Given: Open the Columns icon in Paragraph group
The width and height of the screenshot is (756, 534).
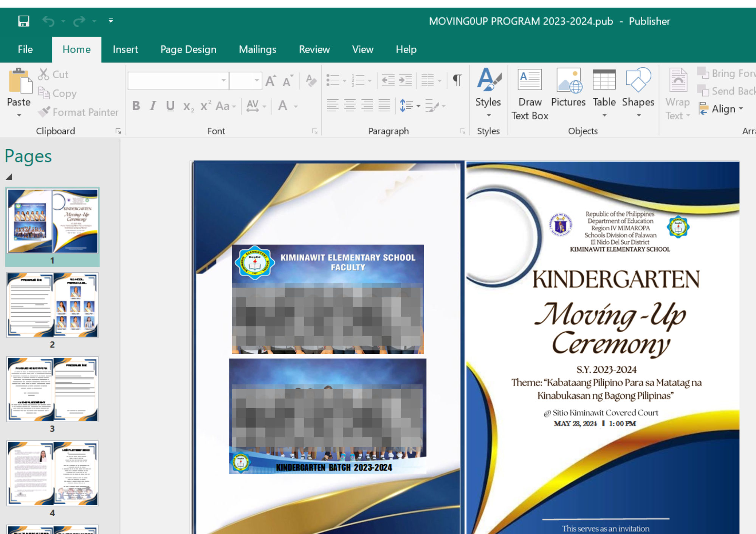Looking at the screenshot, I should [x=428, y=80].
